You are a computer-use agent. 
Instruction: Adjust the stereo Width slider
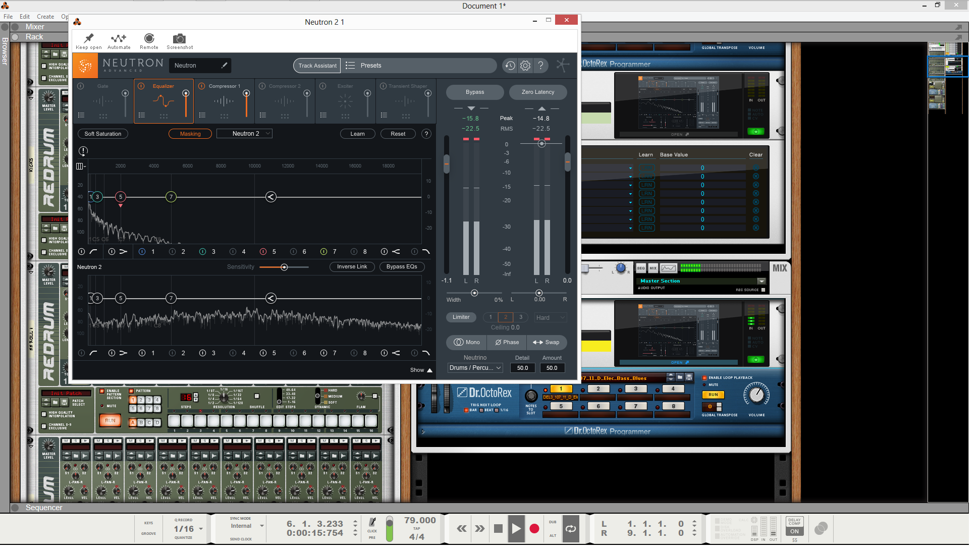tap(474, 293)
